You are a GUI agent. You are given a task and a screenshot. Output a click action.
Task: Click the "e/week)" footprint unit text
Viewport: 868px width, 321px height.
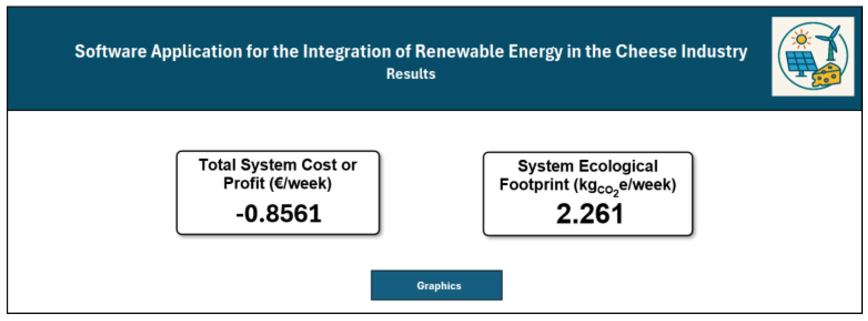click(647, 184)
